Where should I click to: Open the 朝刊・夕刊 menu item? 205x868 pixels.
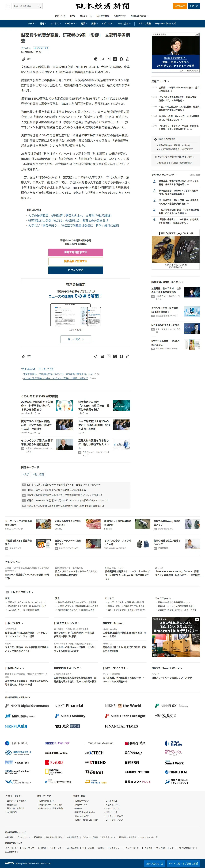[x=60, y=16]
